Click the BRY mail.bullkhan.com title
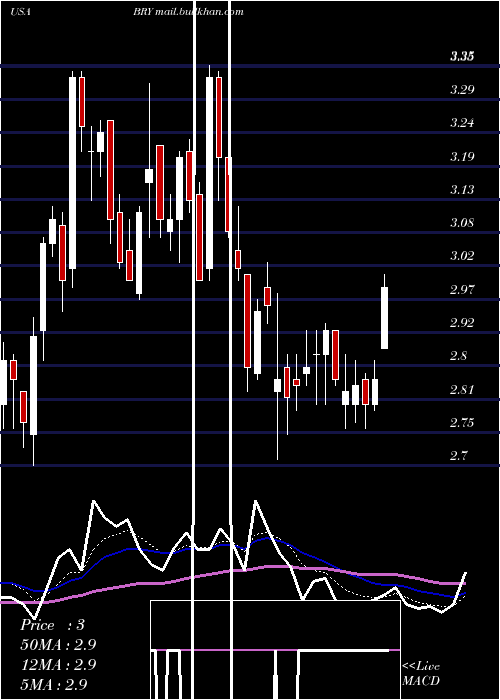500x700 pixels. pyautogui.click(x=188, y=12)
